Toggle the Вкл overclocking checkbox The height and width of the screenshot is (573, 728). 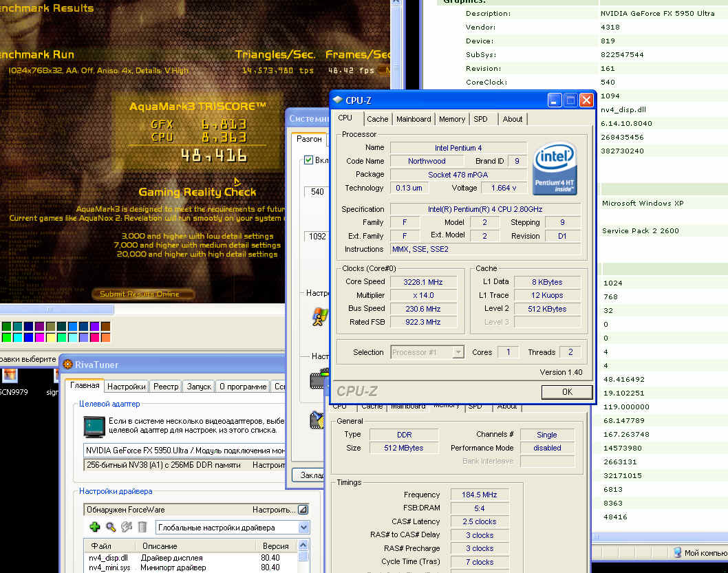point(308,160)
